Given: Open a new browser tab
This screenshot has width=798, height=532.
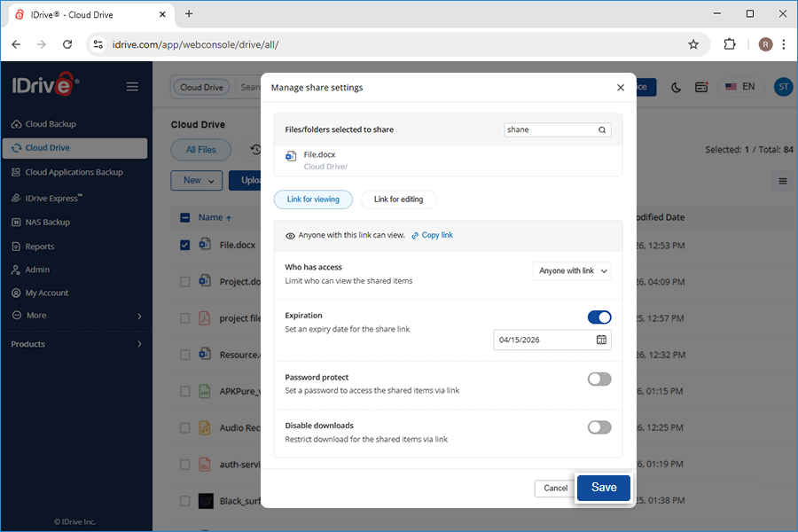Looking at the screenshot, I should (189, 14).
